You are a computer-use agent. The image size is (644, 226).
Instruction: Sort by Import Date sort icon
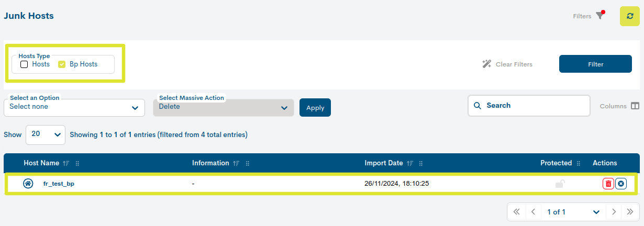[x=410, y=163]
